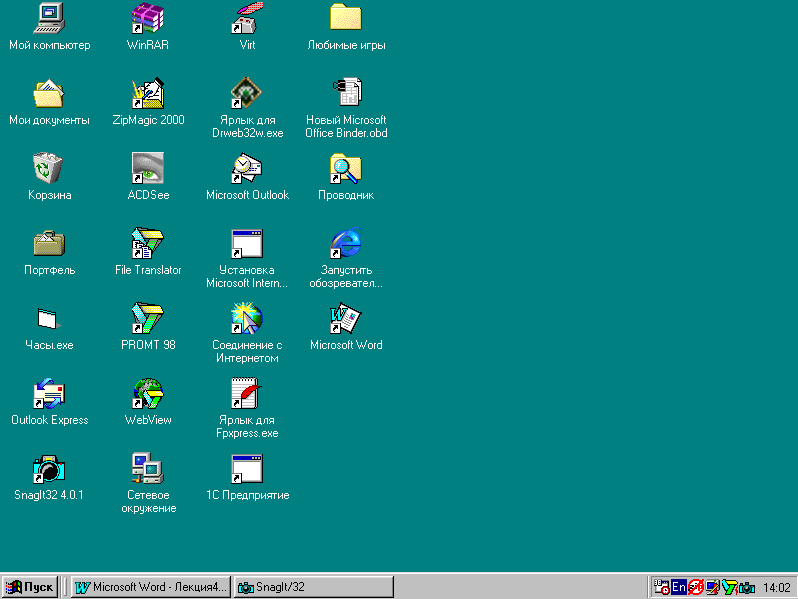This screenshot has height=599, width=798.
Task: Click the SnagIt camera tray icon
Action: click(x=747, y=588)
